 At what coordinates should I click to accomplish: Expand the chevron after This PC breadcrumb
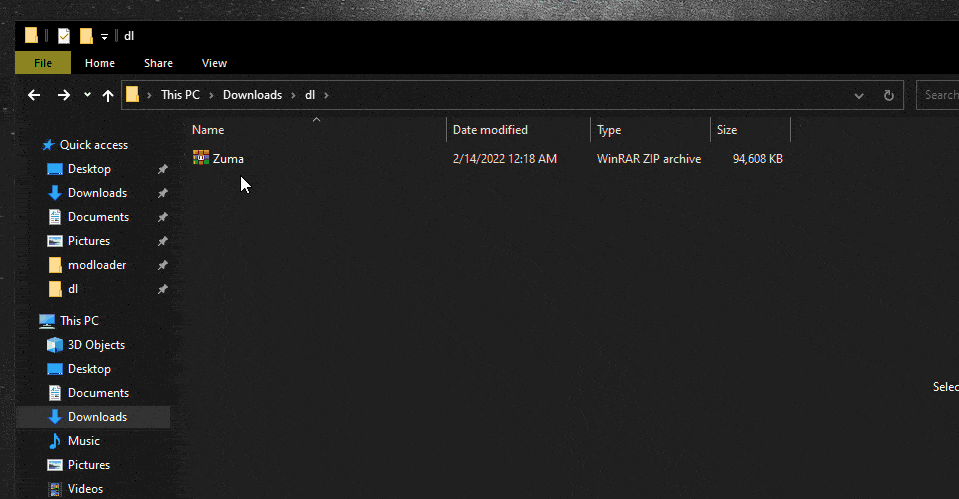[x=212, y=95]
